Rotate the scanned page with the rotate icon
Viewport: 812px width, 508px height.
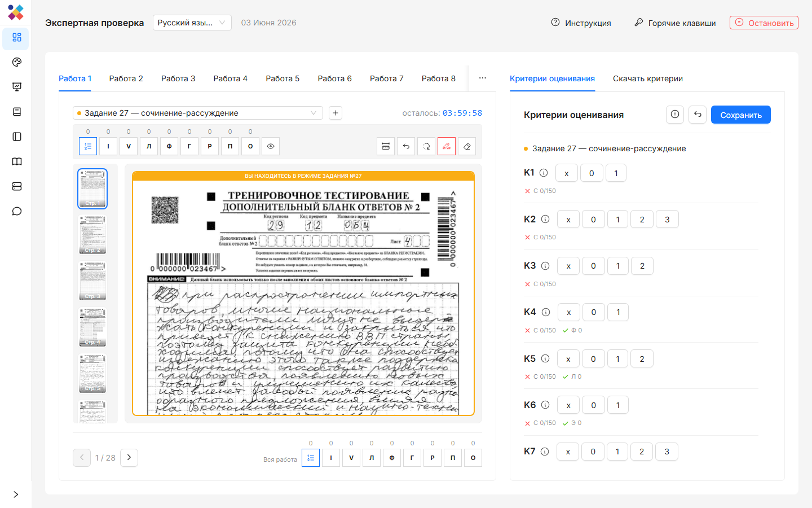click(x=426, y=146)
